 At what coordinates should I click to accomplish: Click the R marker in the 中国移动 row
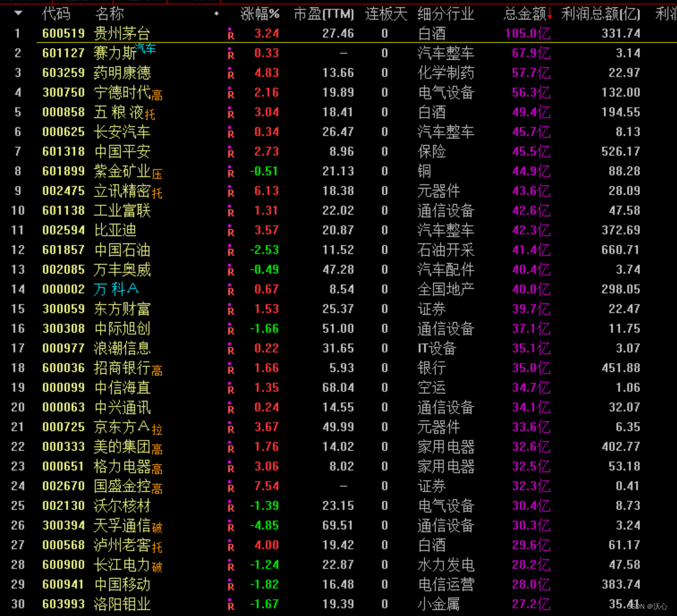click(231, 585)
